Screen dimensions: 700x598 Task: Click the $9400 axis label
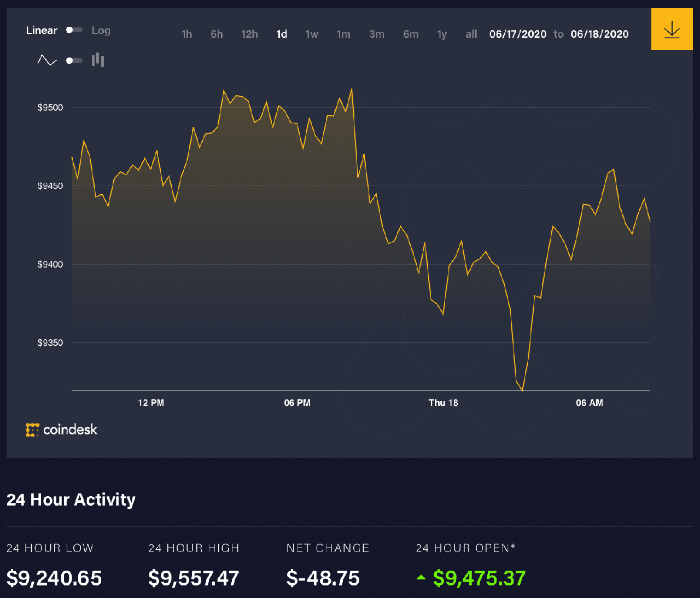50,264
